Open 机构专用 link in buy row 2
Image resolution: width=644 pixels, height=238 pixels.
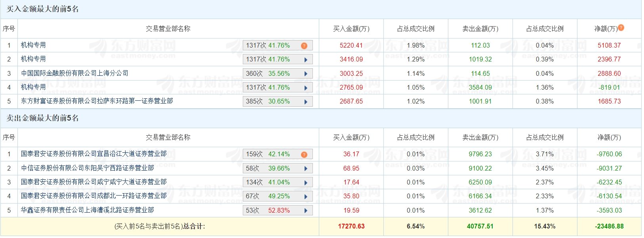coord(33,59)
